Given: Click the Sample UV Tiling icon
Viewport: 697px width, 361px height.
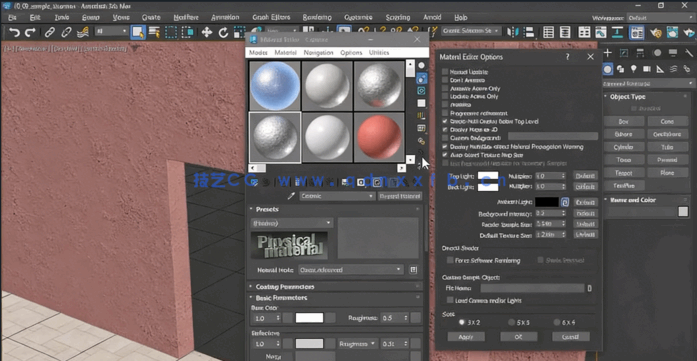Looking at the screenshot, I should (x=421, y=103).
